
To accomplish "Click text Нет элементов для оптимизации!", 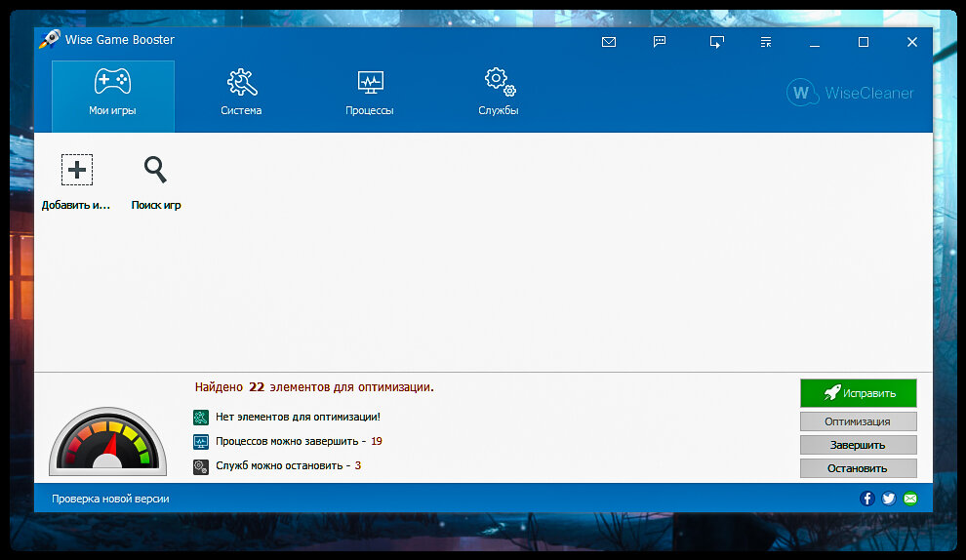I will click(x=299, y=418).
